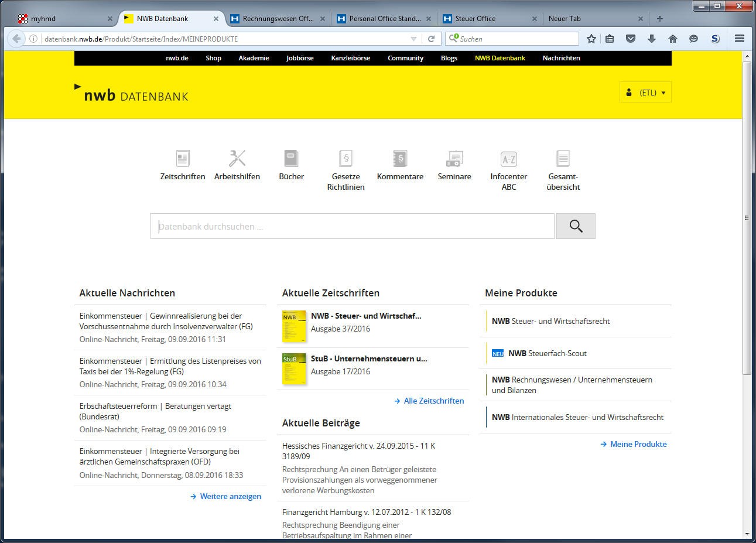Screen dimensions: 756x543
Task: Open the Infocenter ABC icon
Action: tap(508, 158)
